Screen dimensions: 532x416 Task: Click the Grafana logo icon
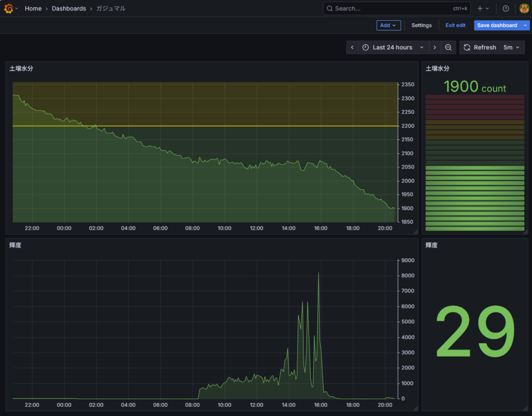coord(8,8)
